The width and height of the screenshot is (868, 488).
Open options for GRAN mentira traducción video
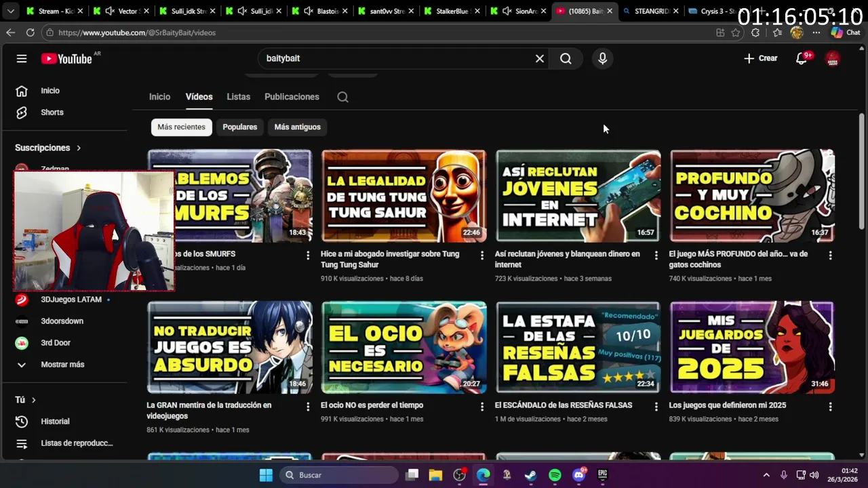click(x=308, y=407)
